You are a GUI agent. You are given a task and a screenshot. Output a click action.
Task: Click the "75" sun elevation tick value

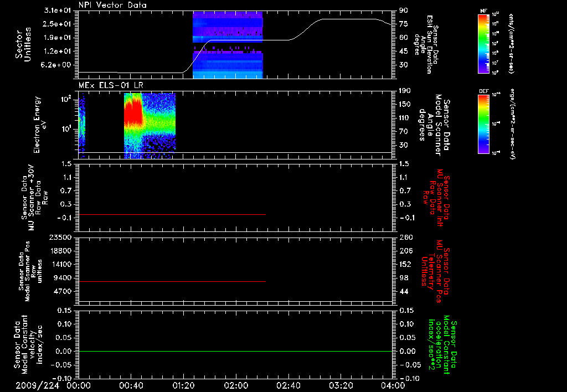point(404,24)
